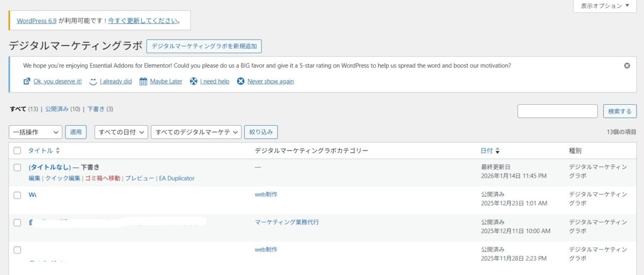
Task: Click the デジタルマーケティングラボカテゴリー column header
Action: (311, 151)
